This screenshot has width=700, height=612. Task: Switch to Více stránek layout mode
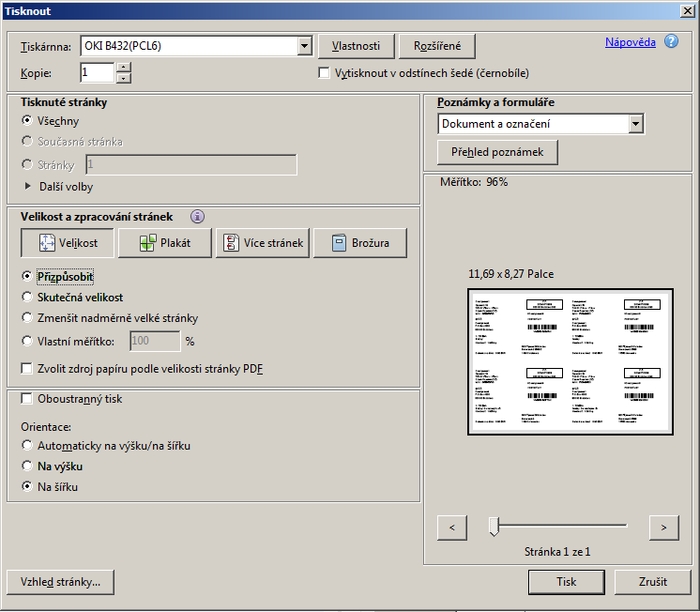coord(262,243)
